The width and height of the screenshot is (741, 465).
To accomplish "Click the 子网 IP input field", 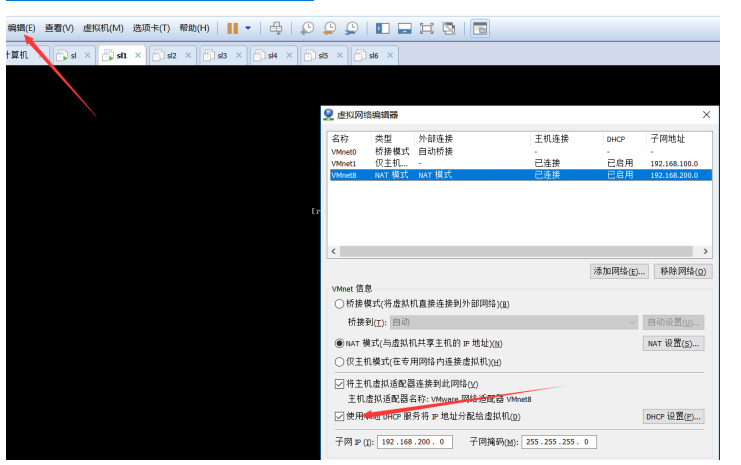I will pyautogui.click(x=414, y=442).
